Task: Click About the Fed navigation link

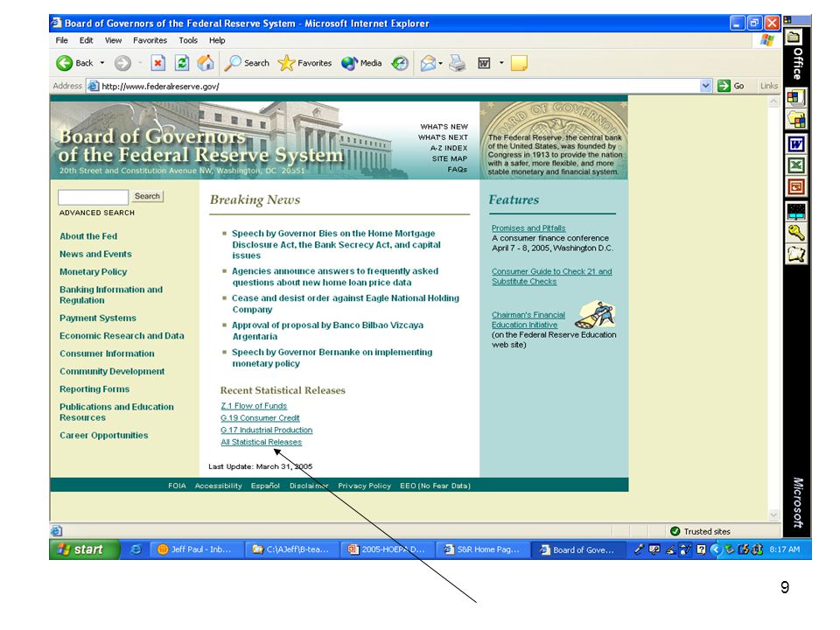Action: click(88, 236)
